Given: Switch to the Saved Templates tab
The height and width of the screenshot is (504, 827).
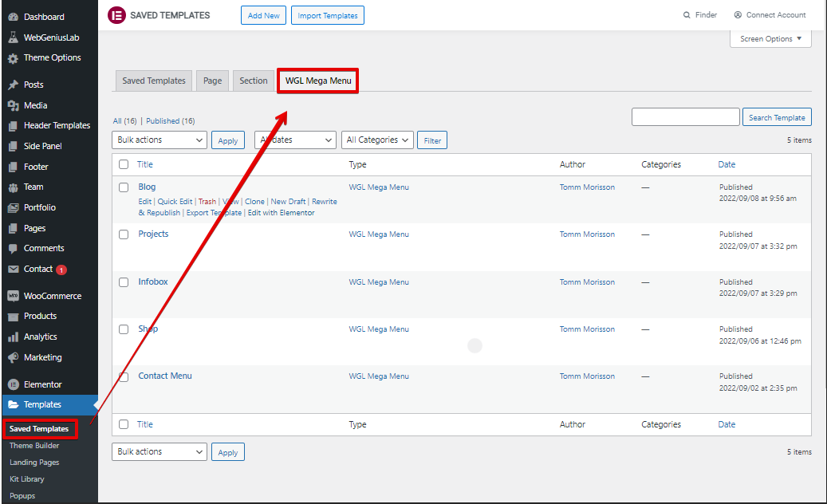Looking at the screenshot, I should [x=154, y=81].
